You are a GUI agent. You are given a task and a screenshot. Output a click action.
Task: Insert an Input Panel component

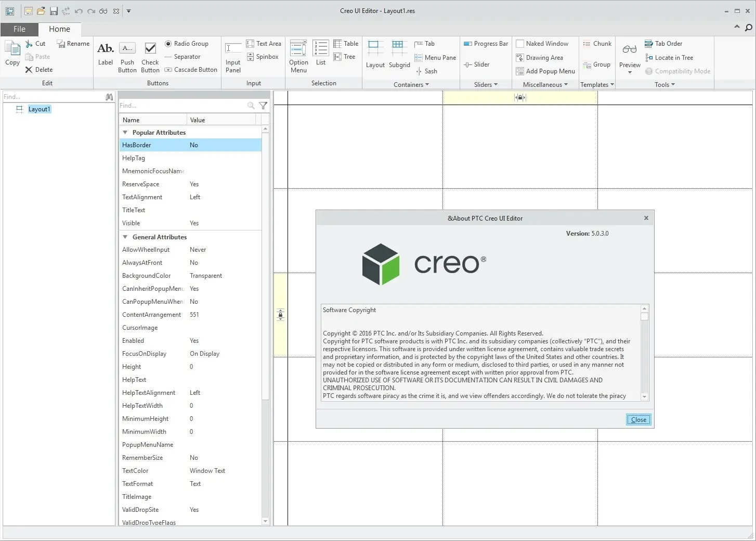233,57
